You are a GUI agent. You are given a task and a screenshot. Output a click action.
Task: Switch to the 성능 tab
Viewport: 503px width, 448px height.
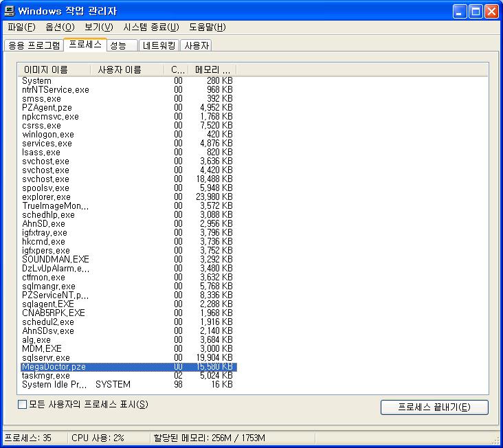click(x=122, y=45)
